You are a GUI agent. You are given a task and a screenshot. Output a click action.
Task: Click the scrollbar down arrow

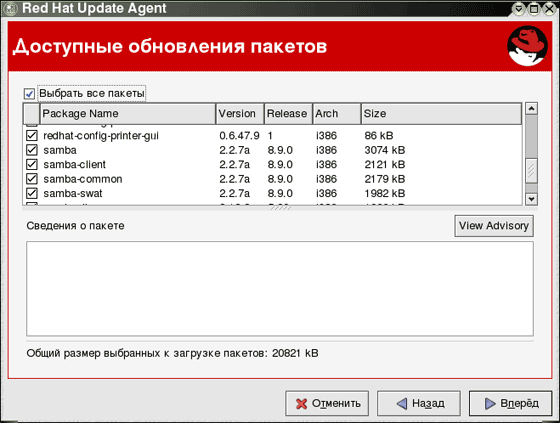click(x=531, y=199)
